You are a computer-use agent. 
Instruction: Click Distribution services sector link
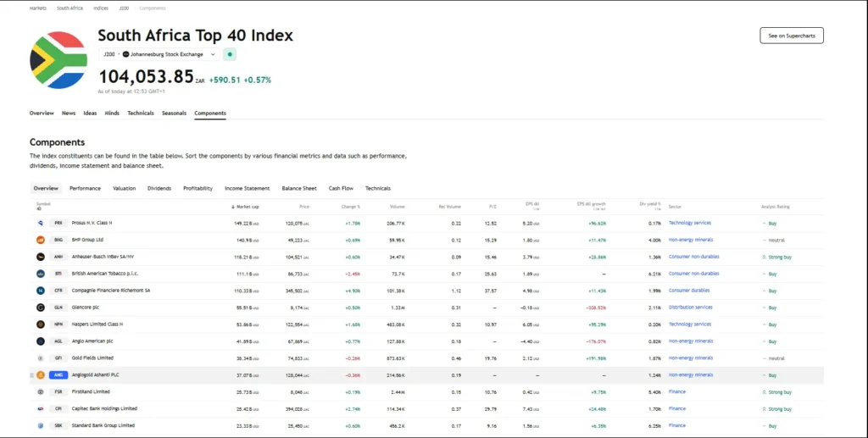point(690,308)
